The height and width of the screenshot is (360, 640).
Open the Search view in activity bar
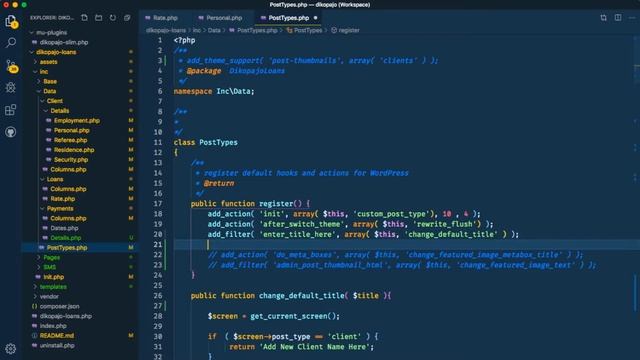pyautogui.click(x=11, y=42)
